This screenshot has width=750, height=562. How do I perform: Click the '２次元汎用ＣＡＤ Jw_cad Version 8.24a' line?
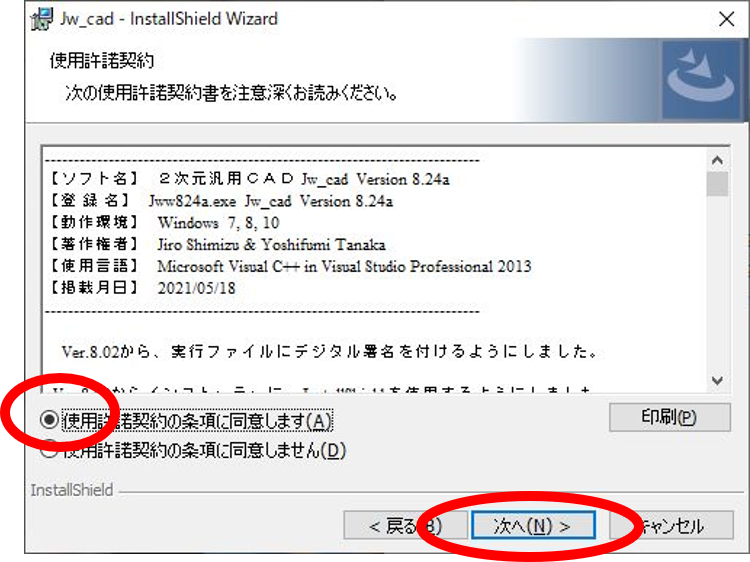[304, 179]
